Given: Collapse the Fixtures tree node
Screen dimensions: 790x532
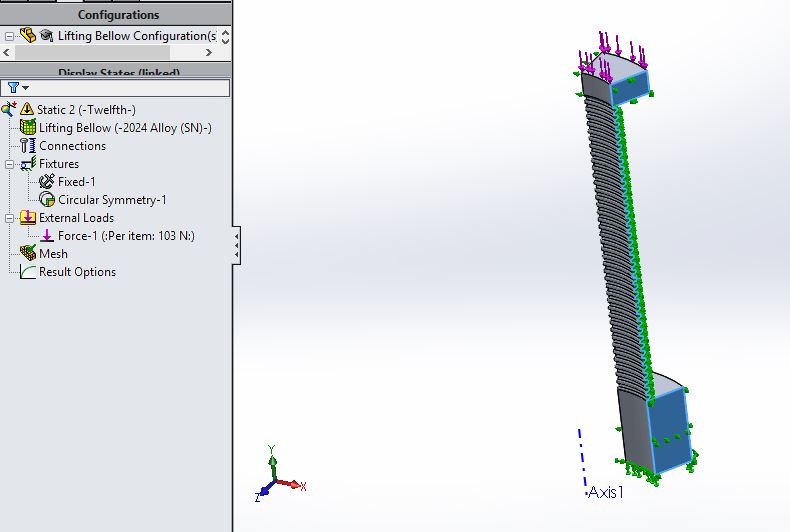Looking at the screenshot, I should pos(9,164).
